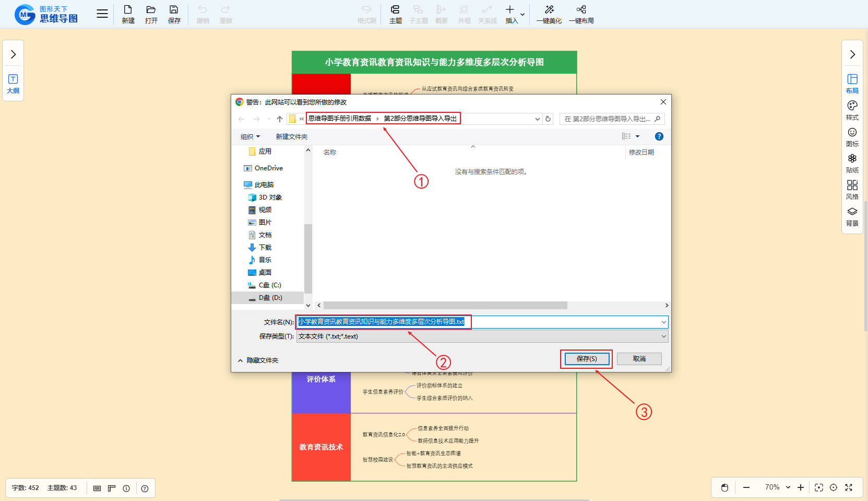Click the New Folder button
This screenshot has height=501, width=868.
pyautogui.click(x=291, y=137)
